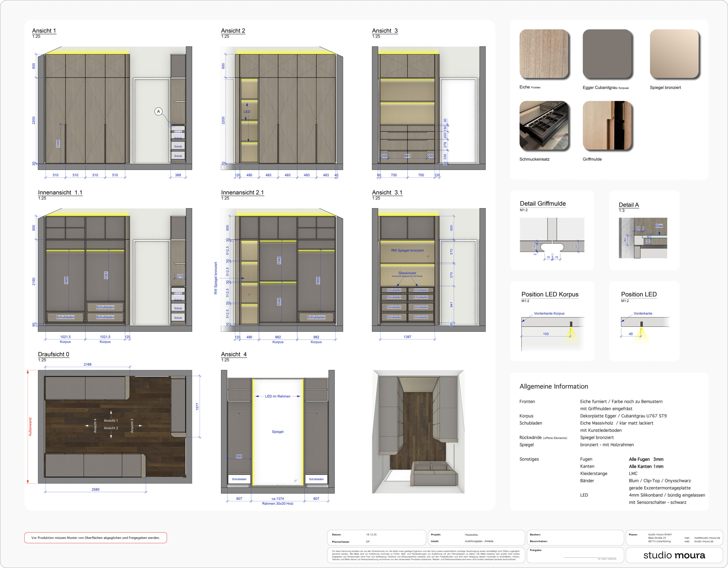Click the 100 dimension in LED Korpus detail
The image size is (728, 568).
click(x=546, y=334)
